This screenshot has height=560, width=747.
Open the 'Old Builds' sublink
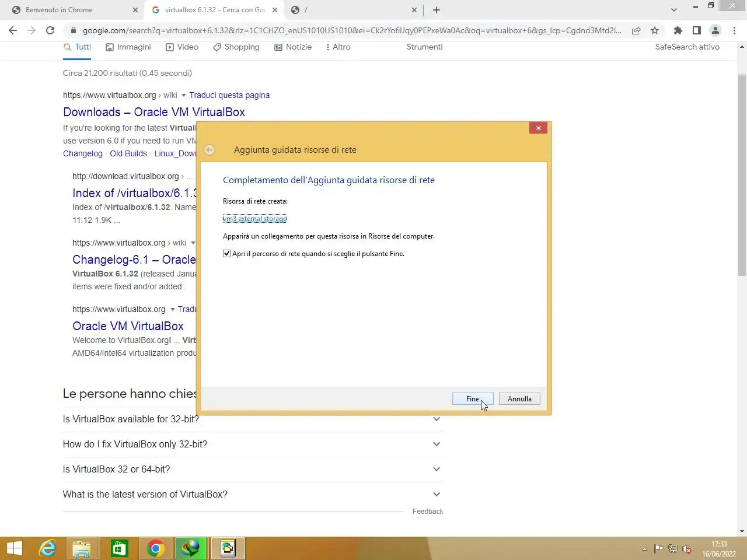tap(128, 153)
